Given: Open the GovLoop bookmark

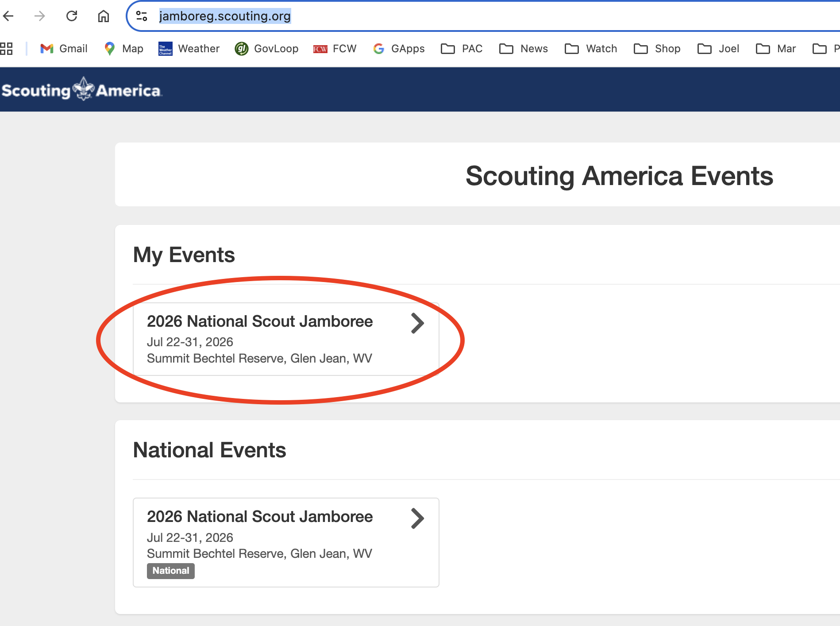Looking at the screenshot, I should click(x=266, y=49).
